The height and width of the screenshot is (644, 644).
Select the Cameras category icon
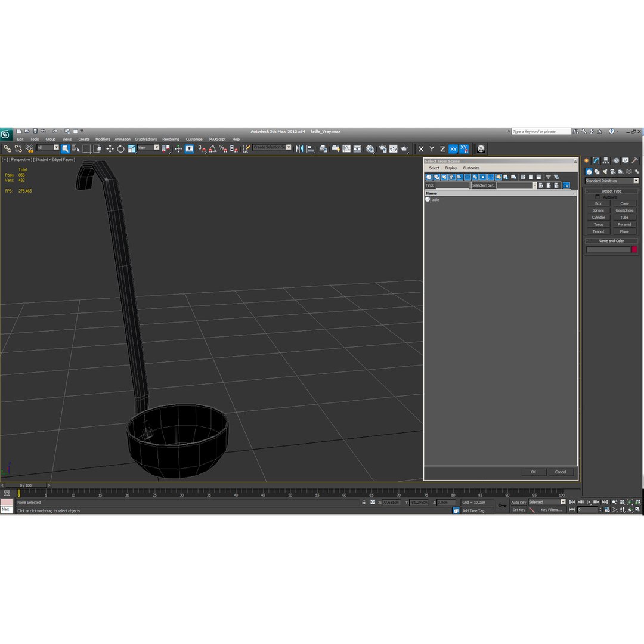pos(613,172)
